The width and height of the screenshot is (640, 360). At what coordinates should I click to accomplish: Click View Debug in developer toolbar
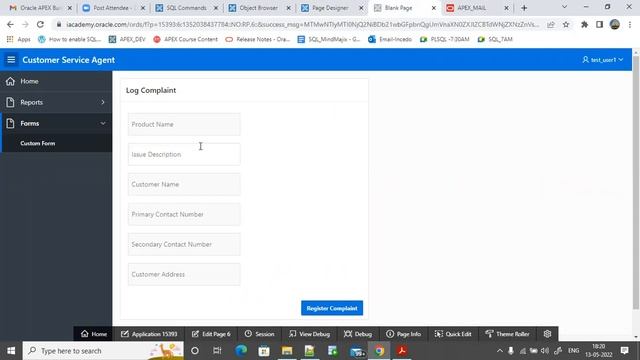click(309, 334)
